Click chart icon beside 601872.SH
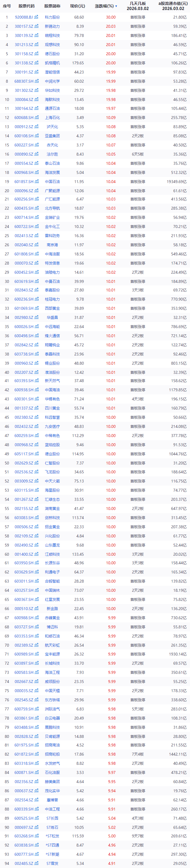Screen dimensions: 190x868 (36, 754)
